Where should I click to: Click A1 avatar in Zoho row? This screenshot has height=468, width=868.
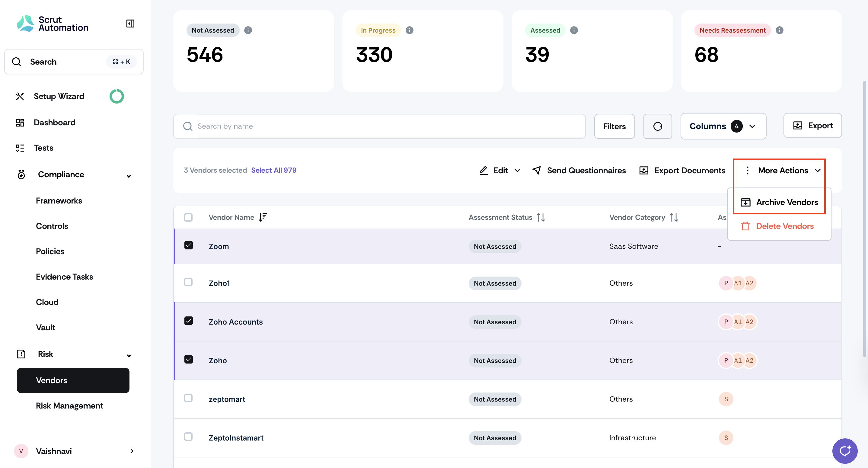point(738,361)
